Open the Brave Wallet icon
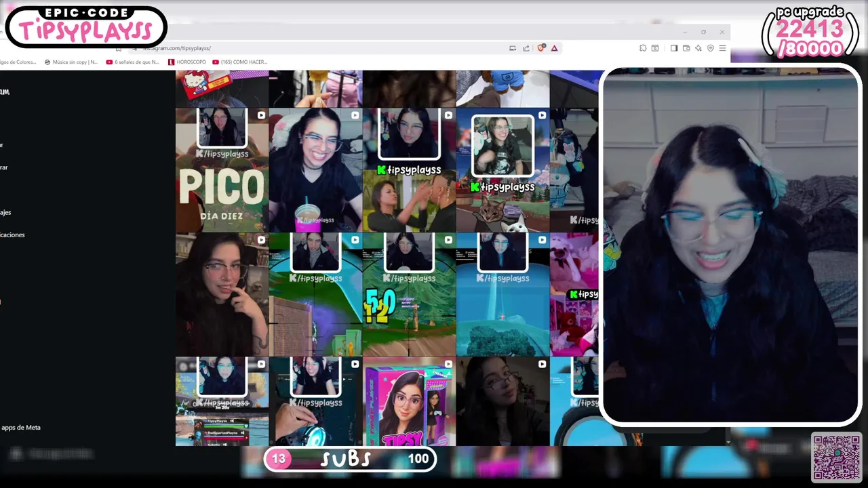This screenshot has height=488, width=868. point(686,48)
